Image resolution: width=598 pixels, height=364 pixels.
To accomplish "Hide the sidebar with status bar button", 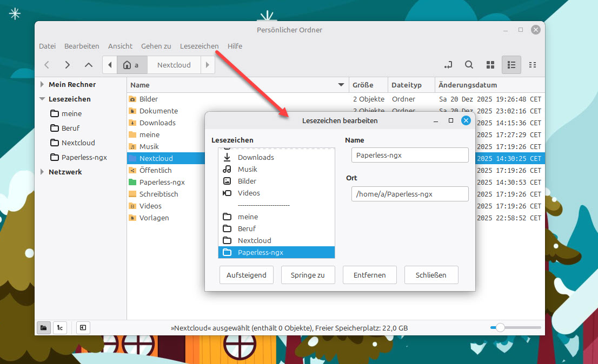I will pyautogui.click(x=83, y=327).
